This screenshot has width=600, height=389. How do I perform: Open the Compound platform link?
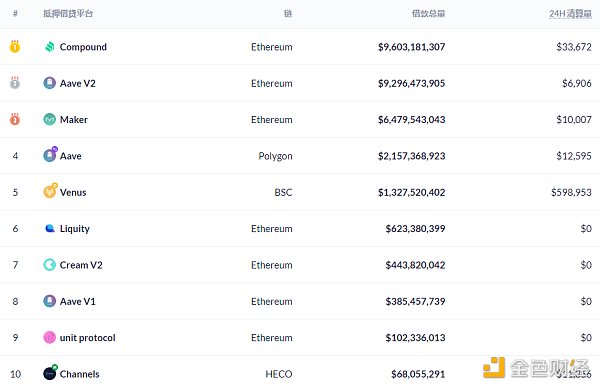tap(83, 47)
